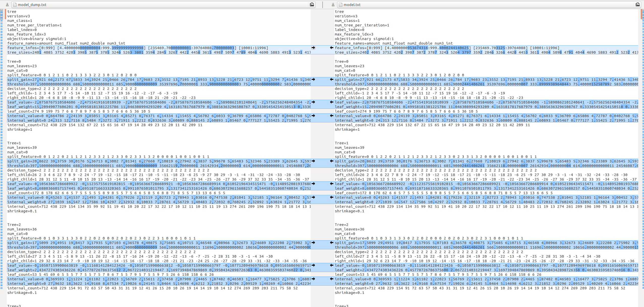Screen dimensions: 644x307
Task: Push the Tree=1 internal_value chunk rightward
Action: point(313,198)
